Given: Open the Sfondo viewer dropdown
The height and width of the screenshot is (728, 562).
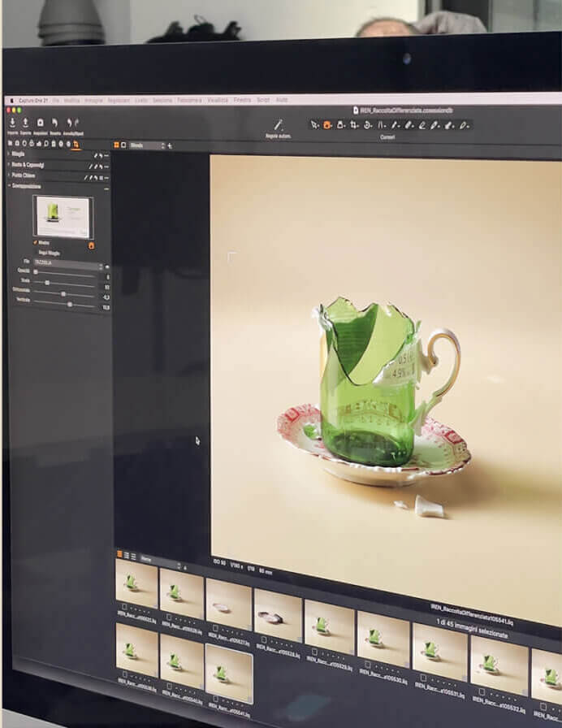Looking at the screenshot, I should pos(147,145).
